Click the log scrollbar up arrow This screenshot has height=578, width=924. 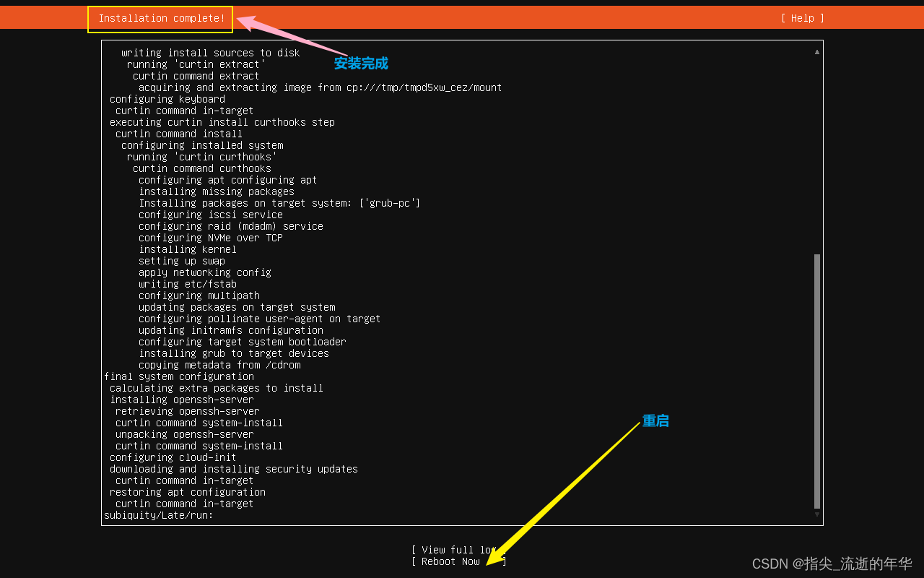[x=817, y=52]
